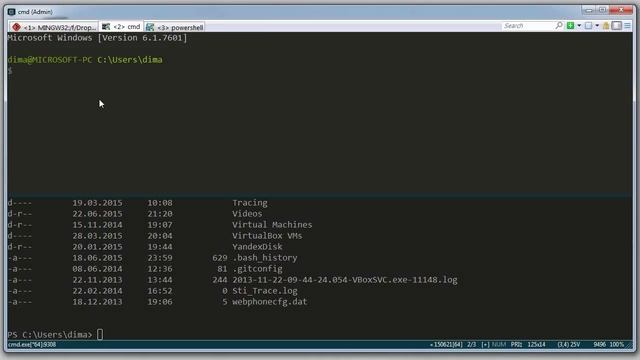Screen dimensions: 640x360
Task: Click the size 629 of .bash_history
Action: [x=220, y=258]
